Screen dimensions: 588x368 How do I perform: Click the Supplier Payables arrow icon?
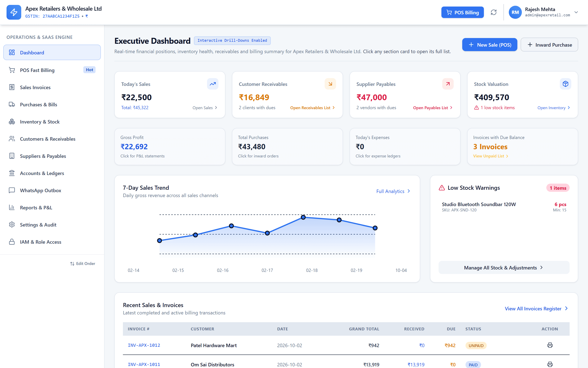point(448,84)
